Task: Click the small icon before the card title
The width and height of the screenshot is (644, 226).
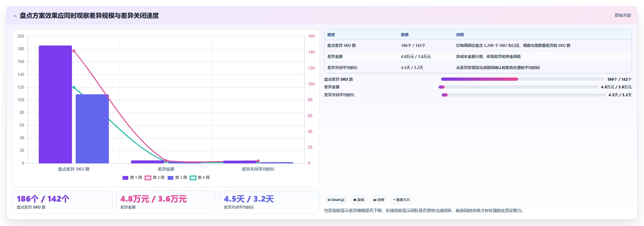Action: click(15, 16)
